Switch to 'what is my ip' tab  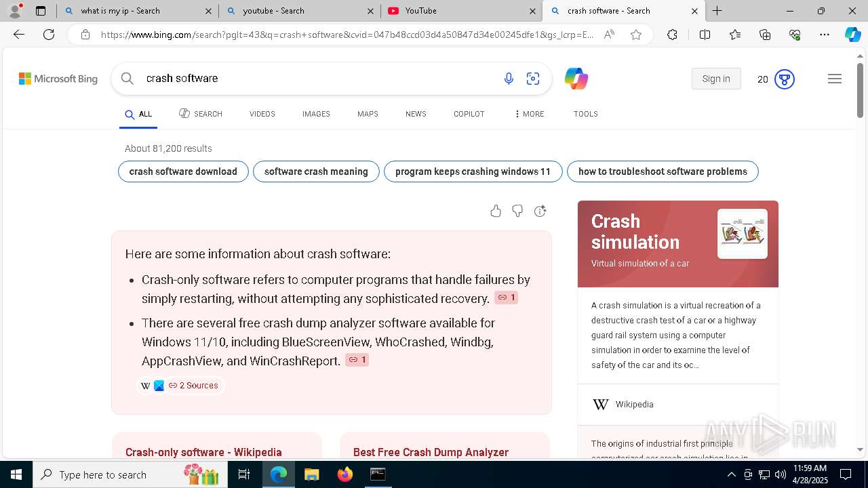[x=138, y=11]
